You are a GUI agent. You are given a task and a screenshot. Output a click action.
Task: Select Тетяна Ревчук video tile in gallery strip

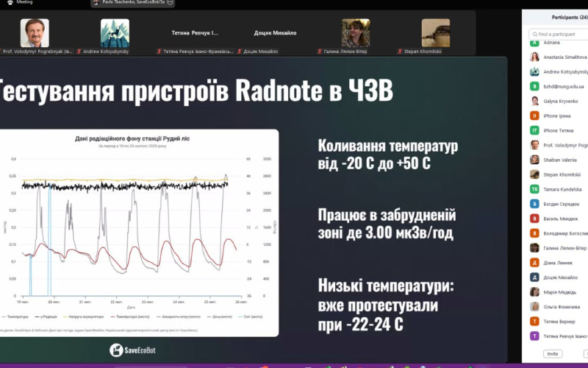point(195,33)
